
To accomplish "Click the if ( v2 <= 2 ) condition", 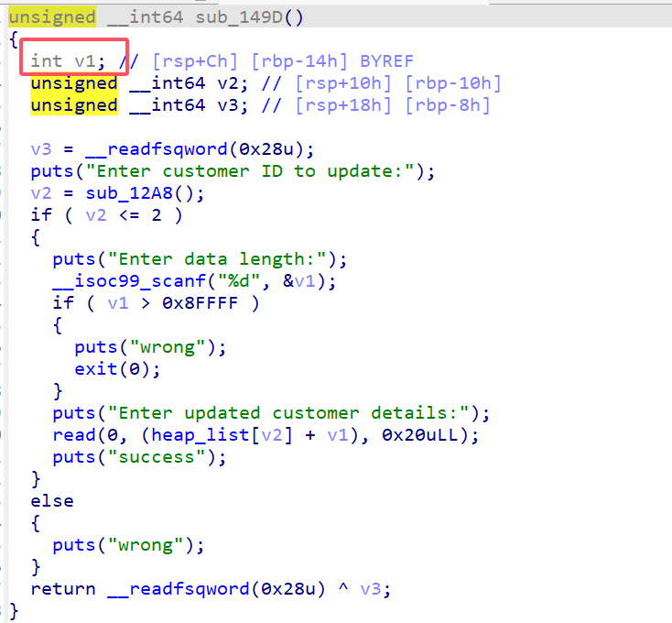I will (x=107, y=215).
